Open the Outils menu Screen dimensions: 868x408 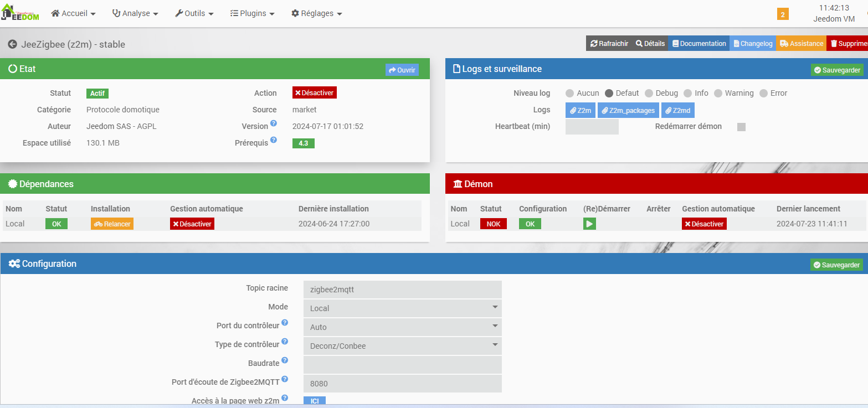pos(194,13)
